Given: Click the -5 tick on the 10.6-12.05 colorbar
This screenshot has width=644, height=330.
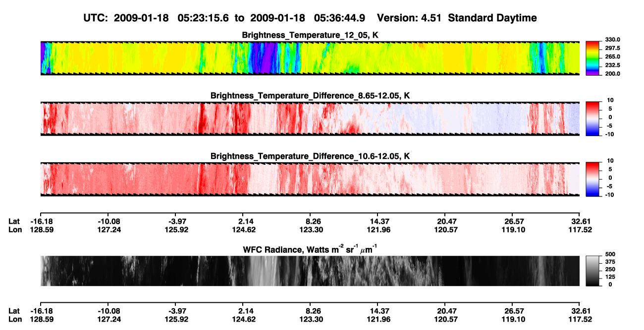Looking at the screenshot, I should coord(610,186).
